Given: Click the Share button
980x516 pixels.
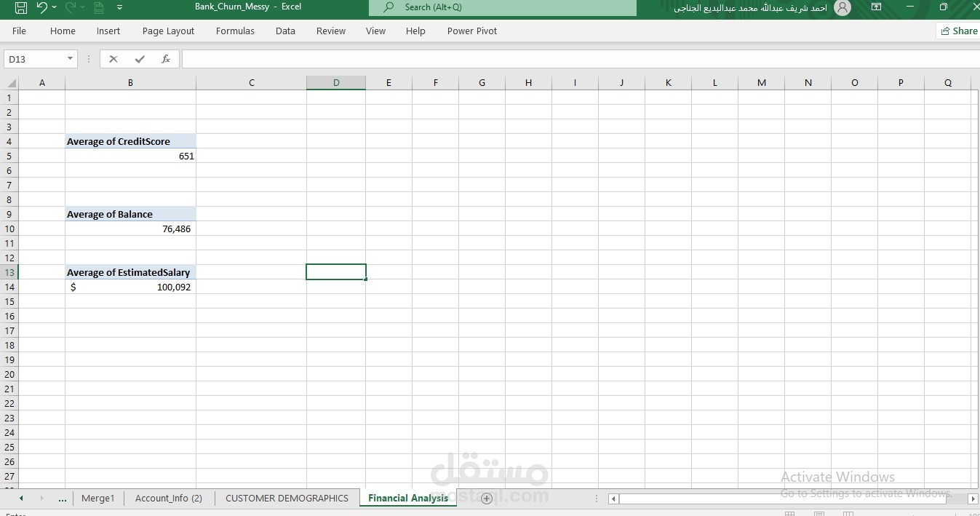Looking at the screenshot, I should pos(958,31).
